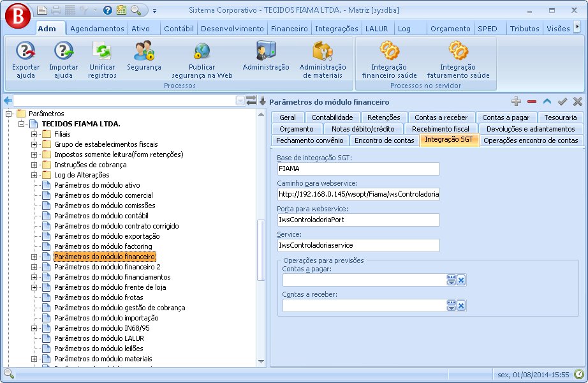This screenshot has height=383, width=588.
Task: Click the Base de integração SGT field
Action: click(358, 169)
